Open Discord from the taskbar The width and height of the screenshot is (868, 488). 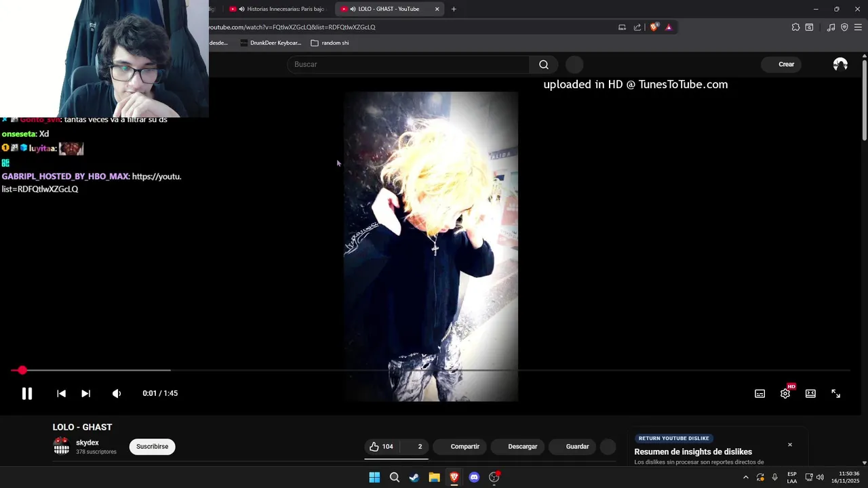click(x=474, y=477)
